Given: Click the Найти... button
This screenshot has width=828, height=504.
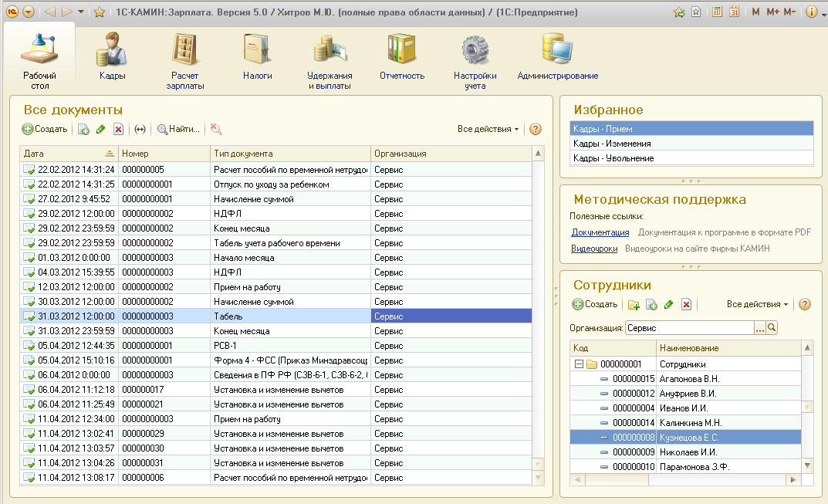Looking at the screenshot, I should [x=178, y=130].
